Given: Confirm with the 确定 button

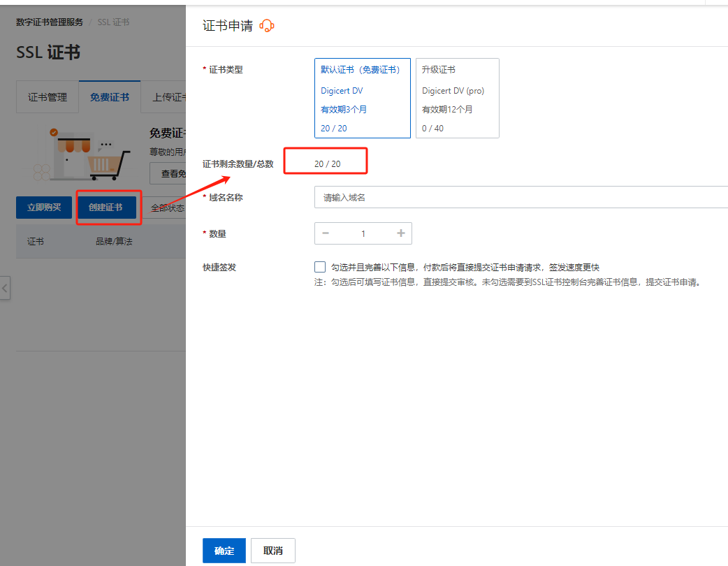Looking at the screenshot, I should (224, 551).
